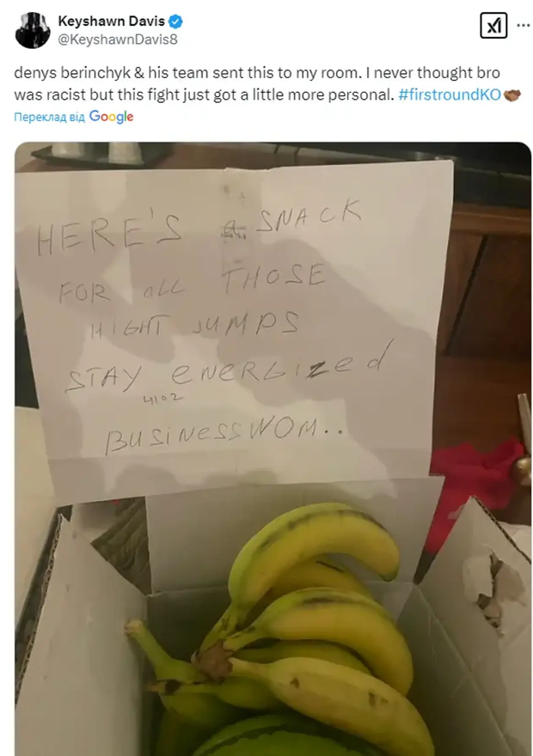Click the STAY energized line on note
The width and height of the screenshot is (533, 756).
click(228, 369)
